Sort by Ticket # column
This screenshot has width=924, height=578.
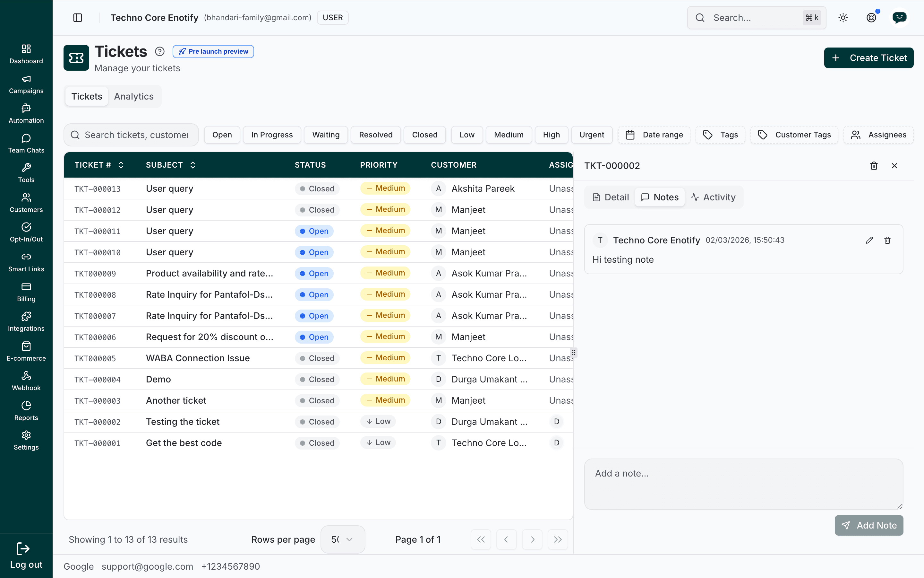[99, 165]
